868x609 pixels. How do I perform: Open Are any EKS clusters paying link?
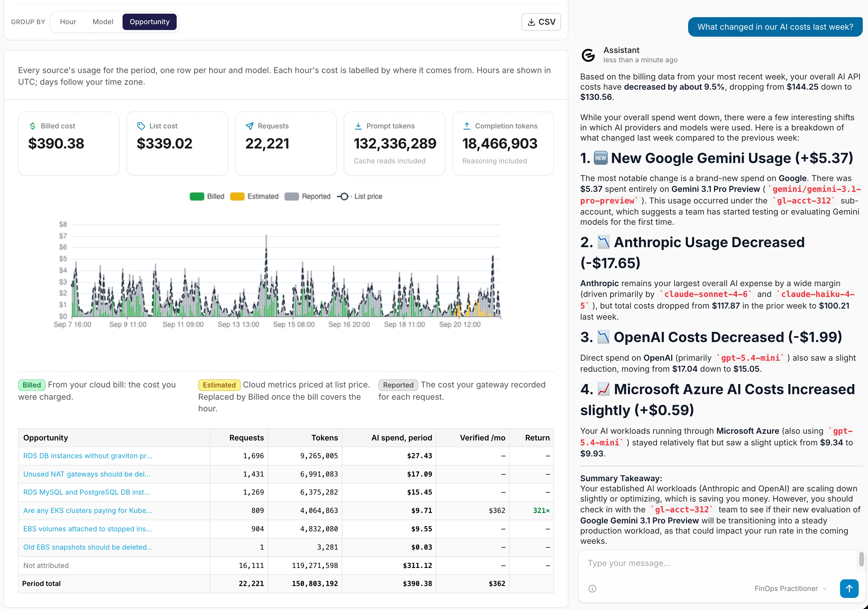(88, 510)
